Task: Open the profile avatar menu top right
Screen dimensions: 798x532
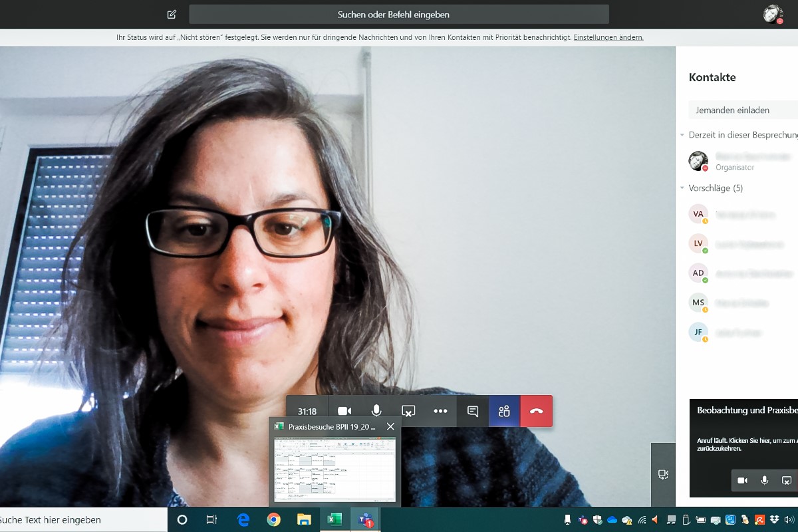Action: click(x=773, y=15)
